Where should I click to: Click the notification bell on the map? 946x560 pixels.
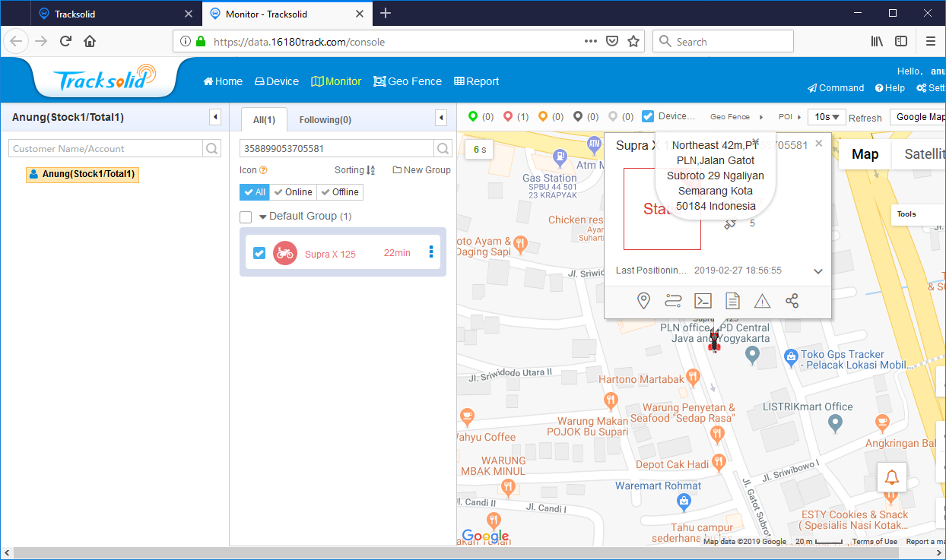[891, 476]
